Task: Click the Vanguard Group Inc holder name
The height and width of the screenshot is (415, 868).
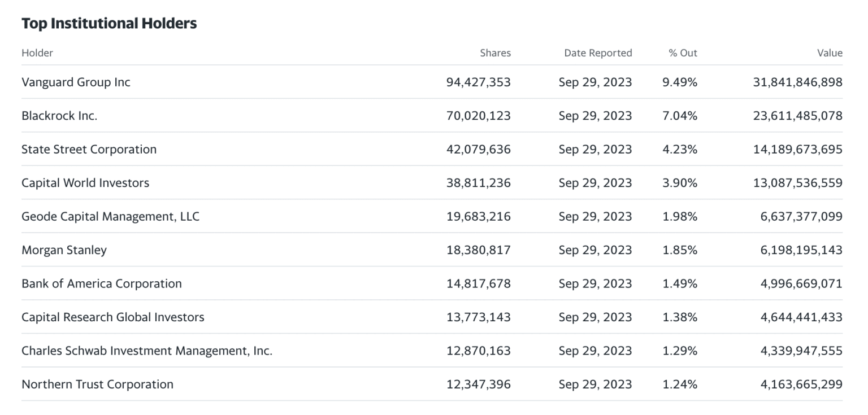Action: (x=76, y=82)
